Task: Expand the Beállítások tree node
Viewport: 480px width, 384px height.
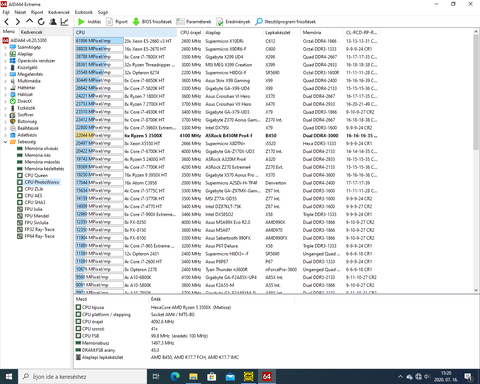Action: pyautogui.click(x=5, y=128)
